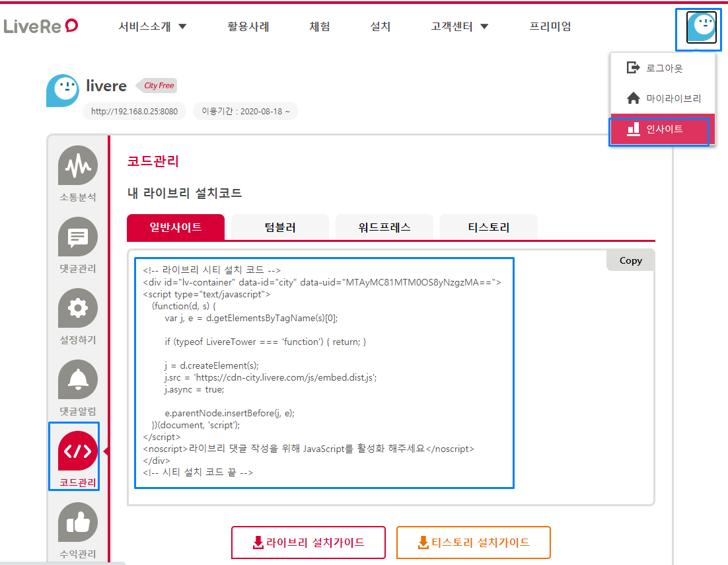Image resolution: width=728 pixels, height=565 pixels.
Task: Click the noscript JavaScript message line
Action: point(309,449)
